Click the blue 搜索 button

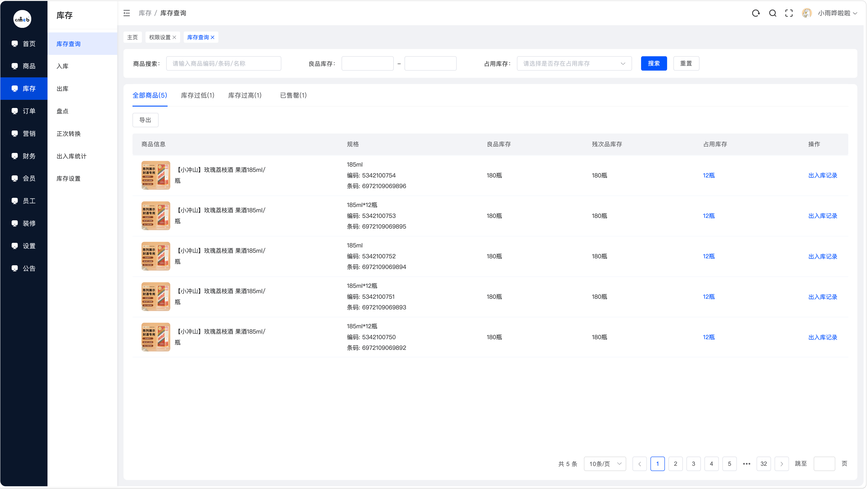(x=654, y=63)
